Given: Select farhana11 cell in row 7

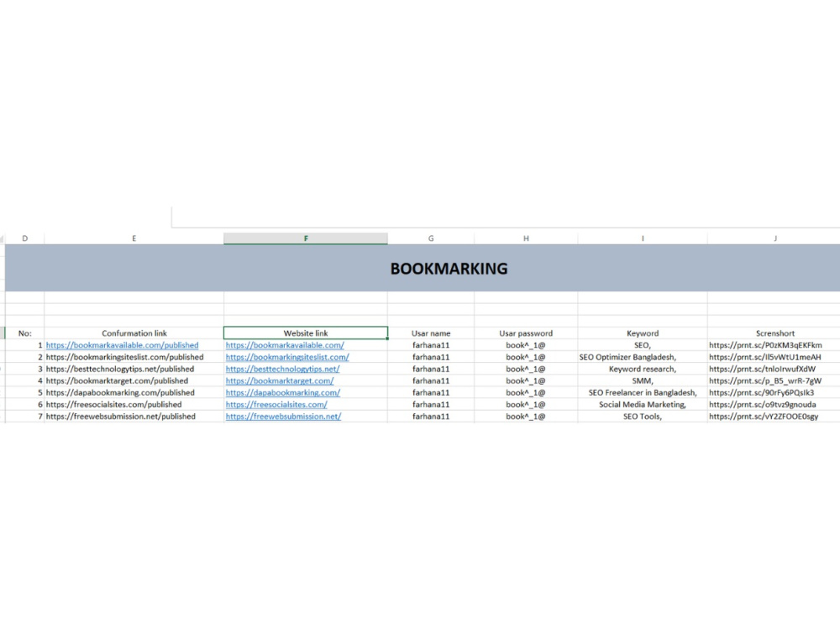Looking at the screenshot, I should (x=431, y=417).
